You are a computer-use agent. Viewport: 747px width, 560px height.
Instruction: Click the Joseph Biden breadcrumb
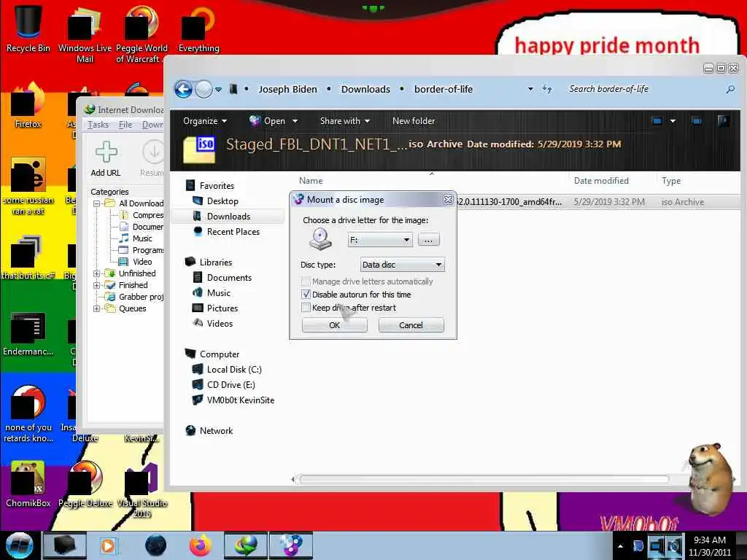tap(287, 89)
